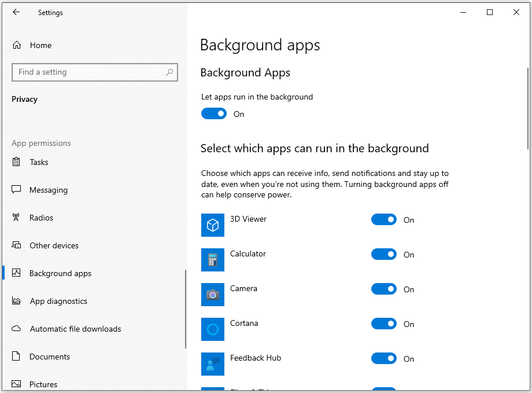This screenshot has height=393, width=532.
Task: Click the Cortana app icon
Action: point(213,329)
